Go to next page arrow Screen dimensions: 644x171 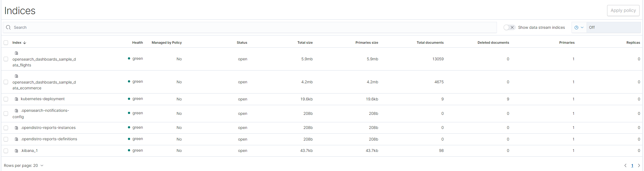pyautogui.click(x=639, y=165)
